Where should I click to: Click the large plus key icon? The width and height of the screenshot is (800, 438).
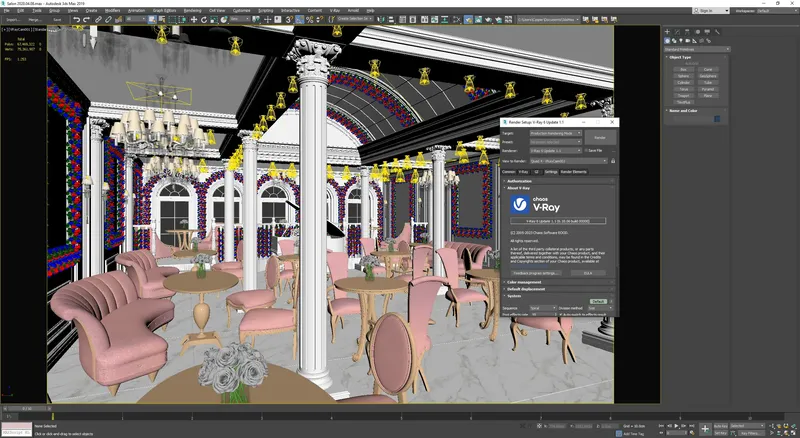click(705, 429)
